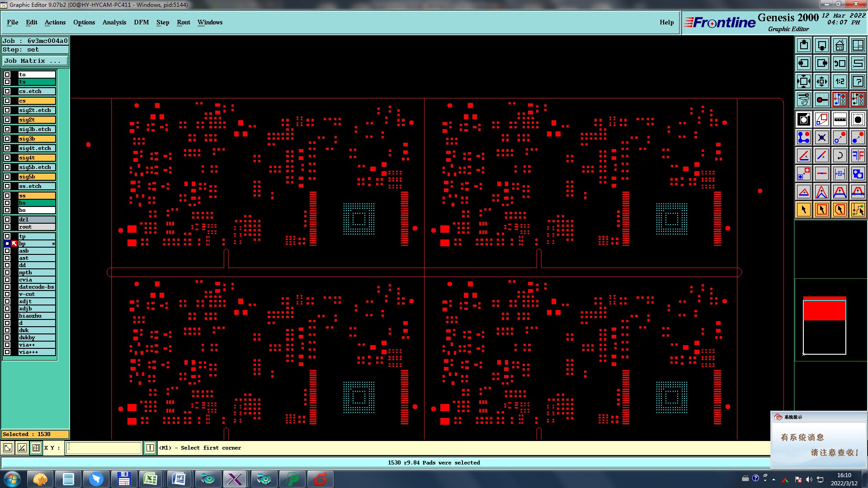Viewport: 868px width, 488px height.
Task: Click the dimension spacing arrows icon
Action: [x=840, y=174]
